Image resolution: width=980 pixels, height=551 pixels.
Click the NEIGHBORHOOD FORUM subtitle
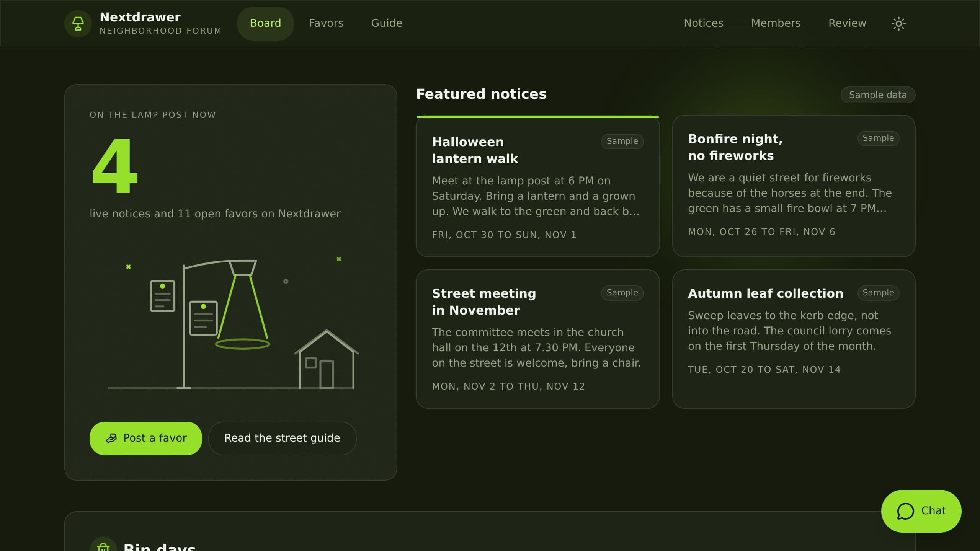tap(161, 31)
